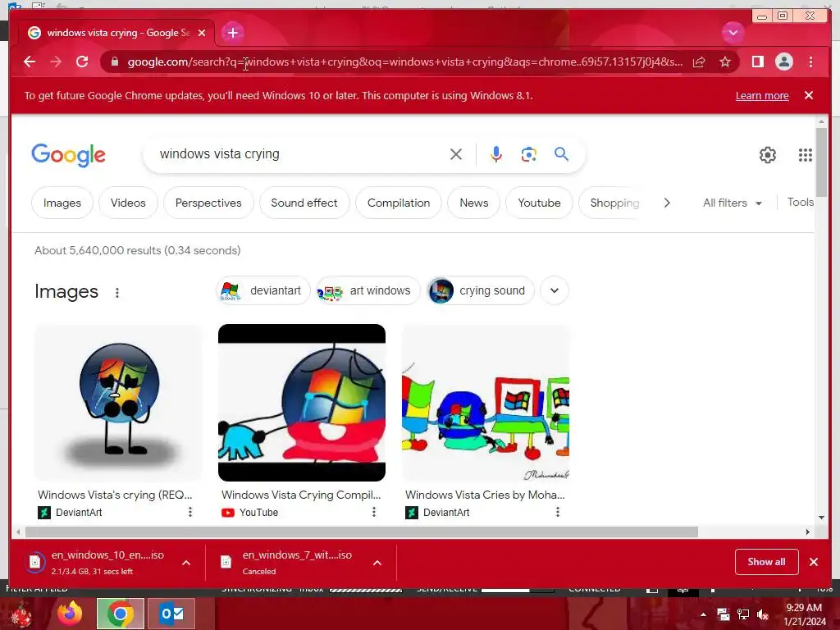Go back using the browser back arrow
The image size is (840, 630).
(30, 62)
